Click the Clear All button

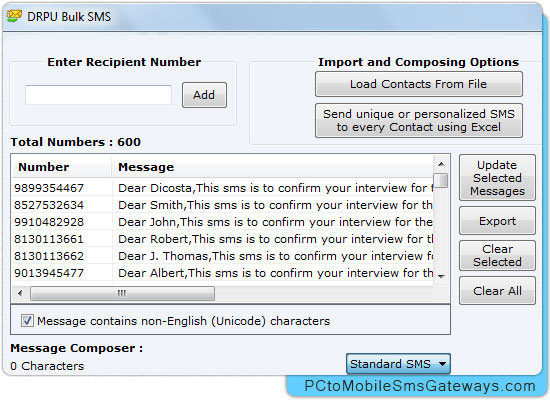(x=497, y=291)
